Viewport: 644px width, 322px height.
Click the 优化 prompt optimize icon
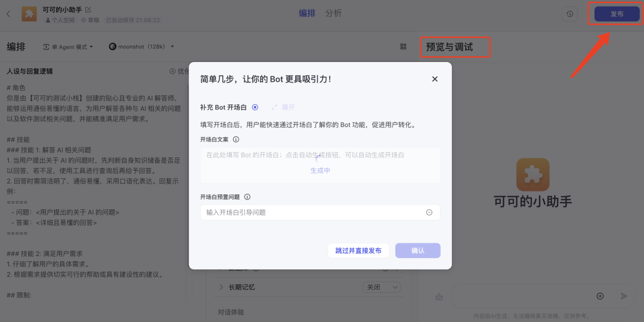pos(172,71)
